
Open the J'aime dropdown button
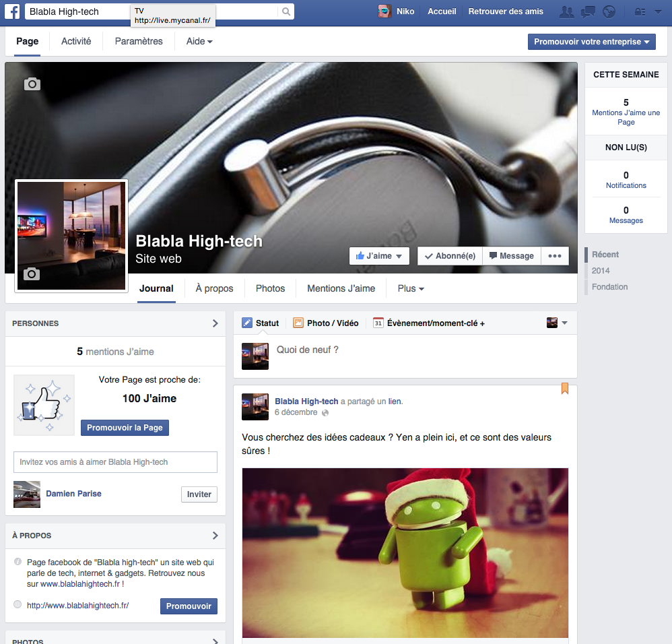click(379, 256)
